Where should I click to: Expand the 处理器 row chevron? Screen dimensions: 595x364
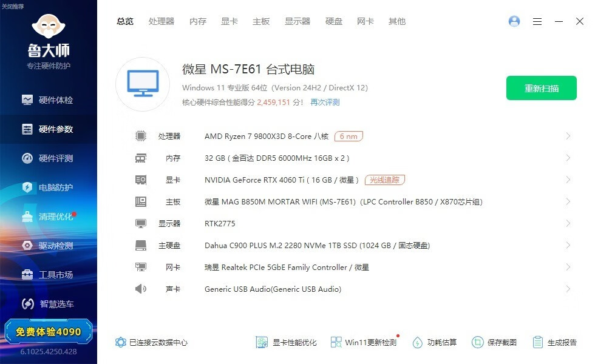click(568, 136)
